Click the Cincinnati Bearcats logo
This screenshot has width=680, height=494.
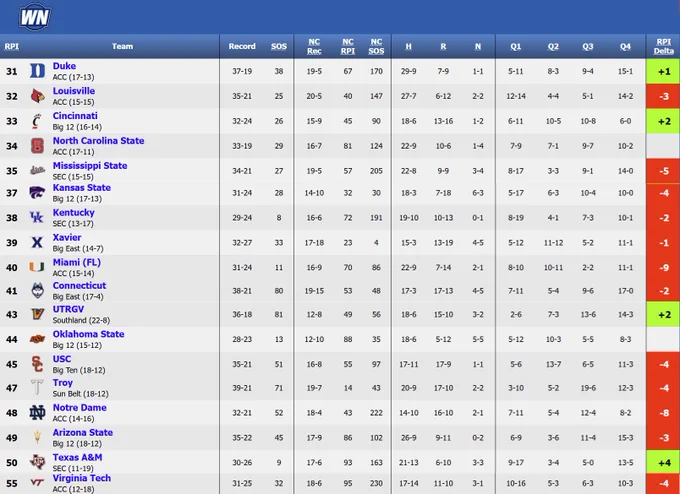click(37, 121)
